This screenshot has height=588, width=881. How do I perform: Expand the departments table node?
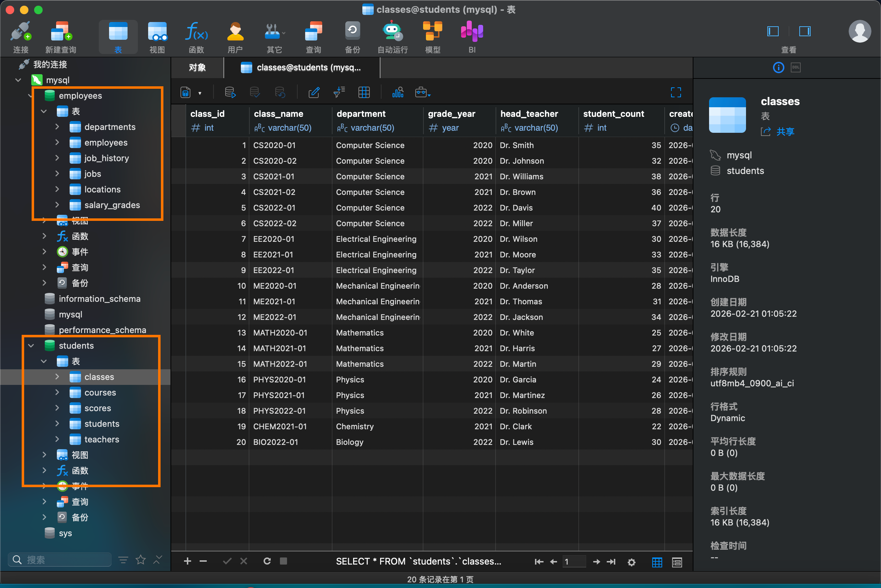coord(57,127)
